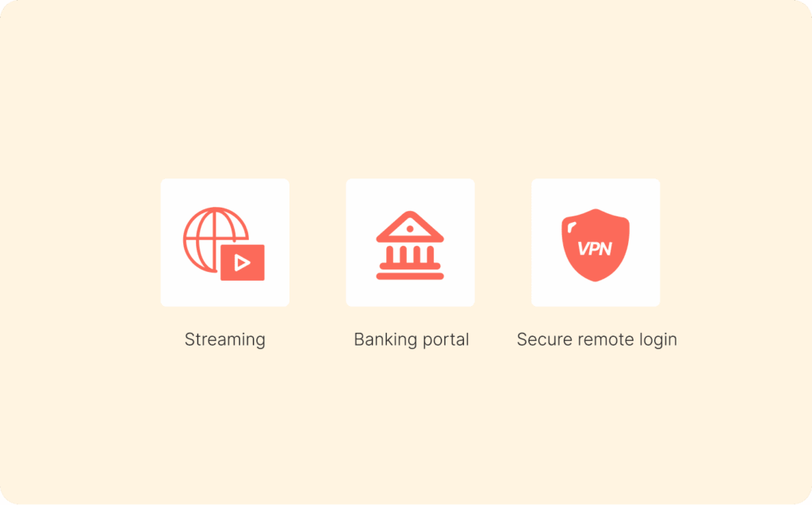Click the triangular roof of the bank icon
The image size is (812, 505).
click(410, 227)
